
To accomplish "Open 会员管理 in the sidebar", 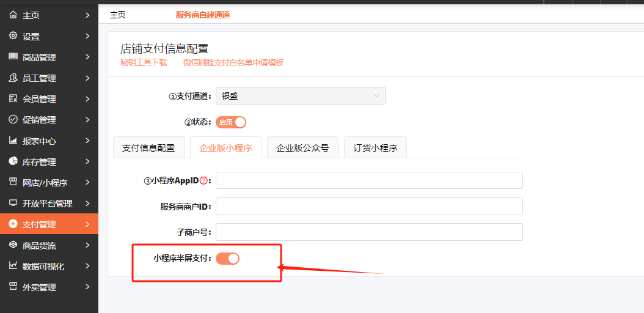I will [49, 98].
